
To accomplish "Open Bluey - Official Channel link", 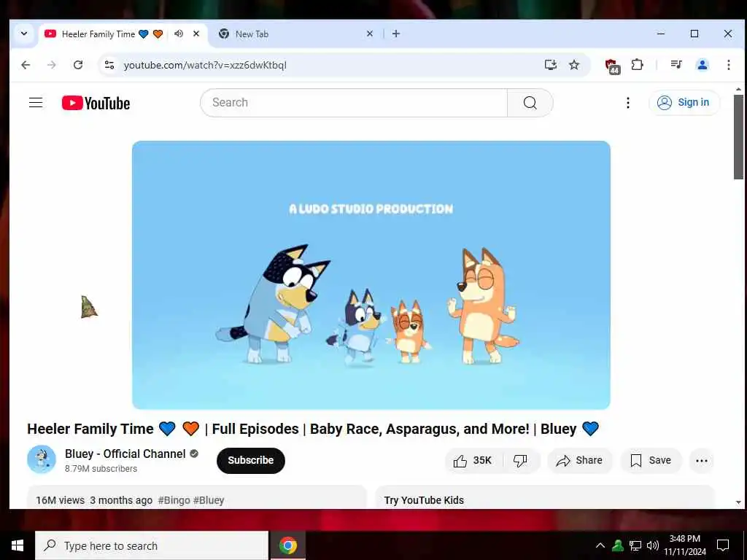I will point(125,454).
